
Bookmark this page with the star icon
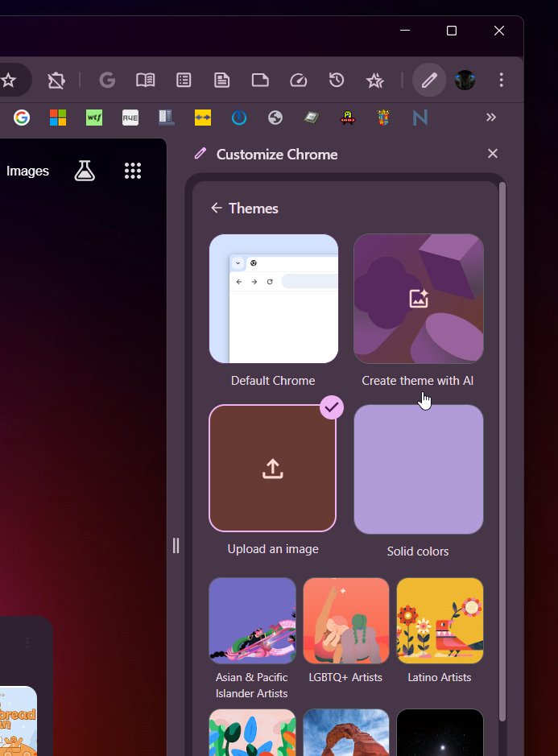[x=8, y=81]
